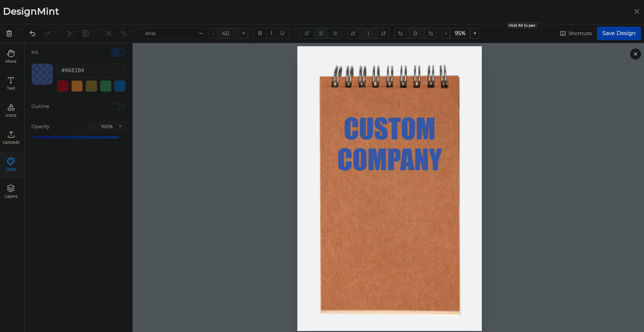
Task: Open the Shortcuts reference
Action: [x=576, y=33]
